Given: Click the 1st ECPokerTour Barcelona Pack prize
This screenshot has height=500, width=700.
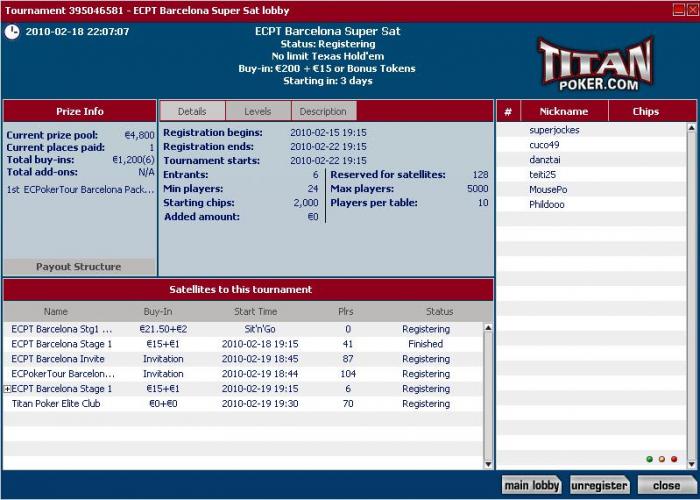Looking at the screenshot, I should click(80, 190).
